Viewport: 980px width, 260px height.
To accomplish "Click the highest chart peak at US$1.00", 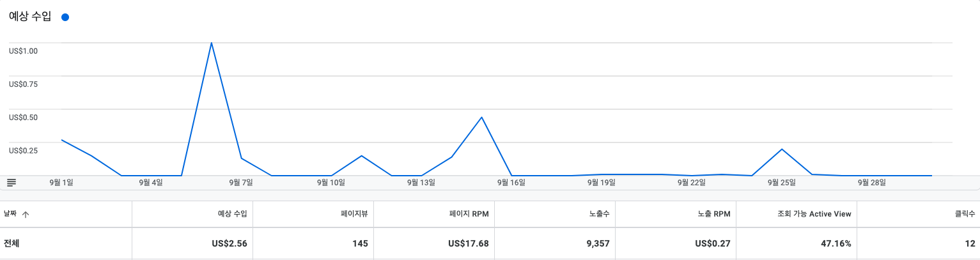I will 211,43.
